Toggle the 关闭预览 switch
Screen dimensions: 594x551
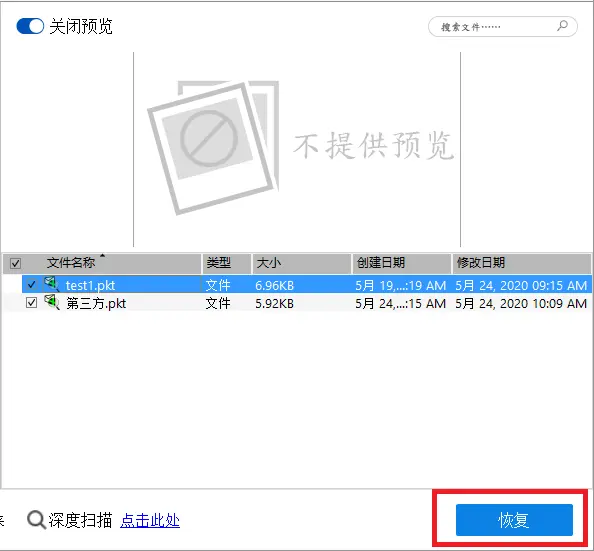click(x=30, y=26)
